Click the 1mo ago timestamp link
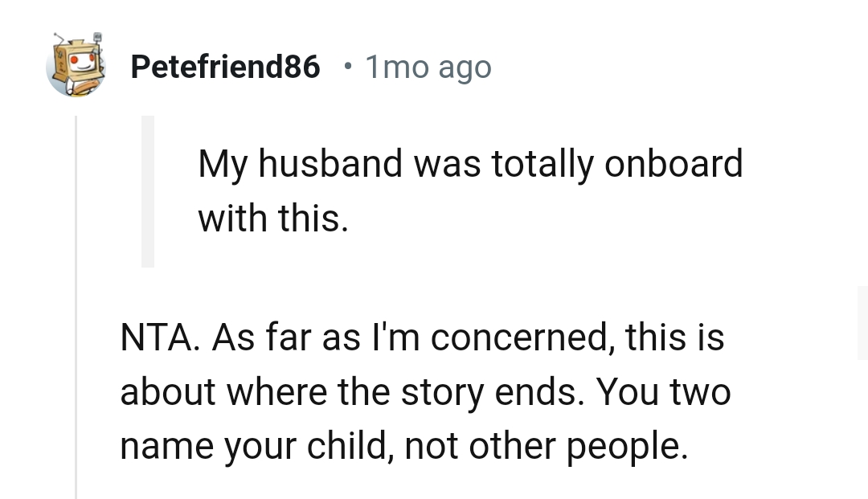Screen dimensions: 868x499 [428, 67]
